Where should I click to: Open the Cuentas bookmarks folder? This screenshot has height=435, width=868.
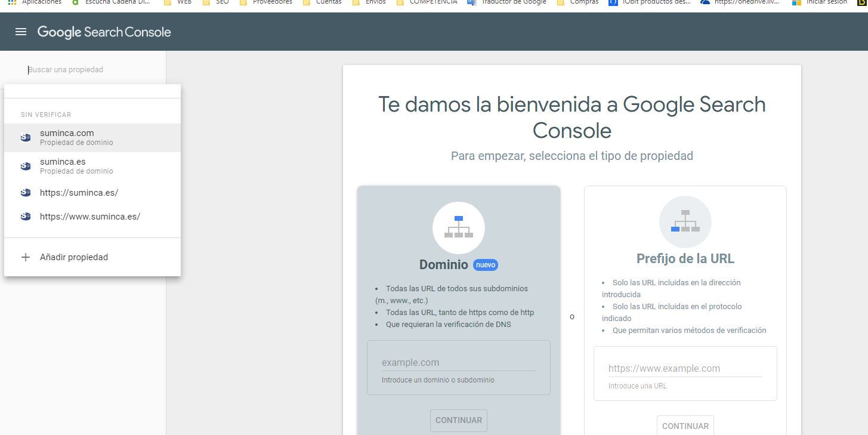click(x=322, y=2)
